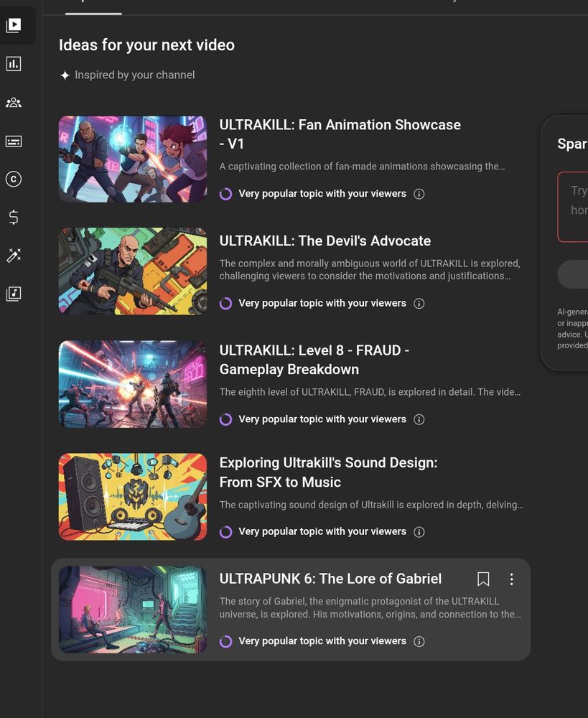The image size is (588, 718).
Task: Open the 'ULTRAPUNK 6: The Lore of Gabriel' title
Action: coord(331,579)
